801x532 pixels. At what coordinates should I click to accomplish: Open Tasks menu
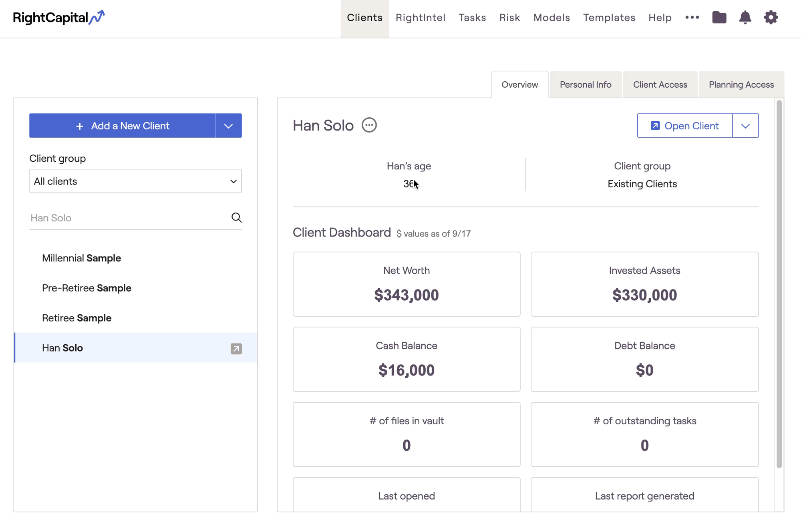click(x=472, y=18)
